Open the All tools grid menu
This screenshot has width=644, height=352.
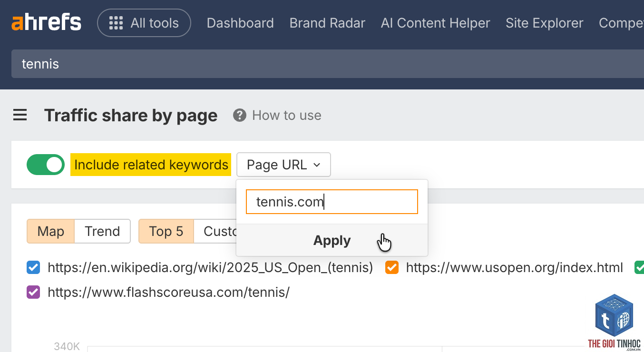[144, 23]
